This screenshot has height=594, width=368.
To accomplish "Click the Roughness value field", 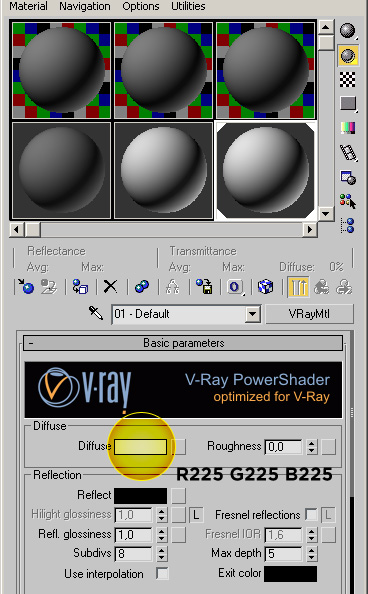I will tap(284, 447).
